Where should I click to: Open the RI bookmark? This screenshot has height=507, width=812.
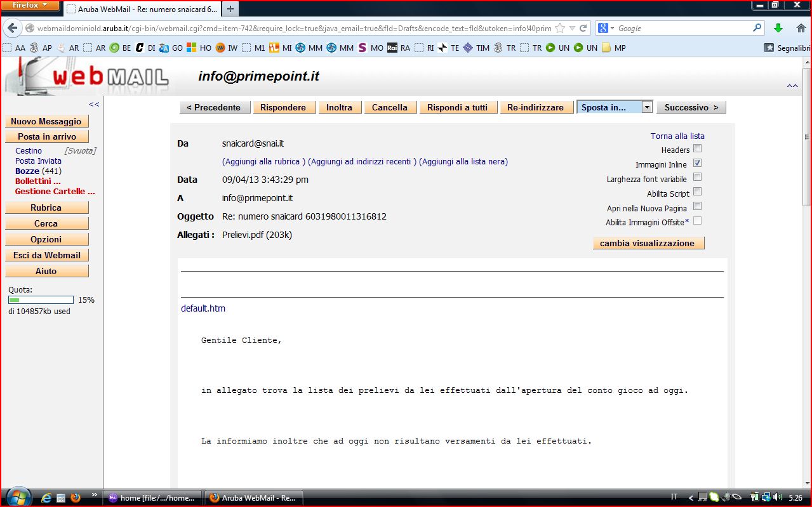(x=424, y=48)
